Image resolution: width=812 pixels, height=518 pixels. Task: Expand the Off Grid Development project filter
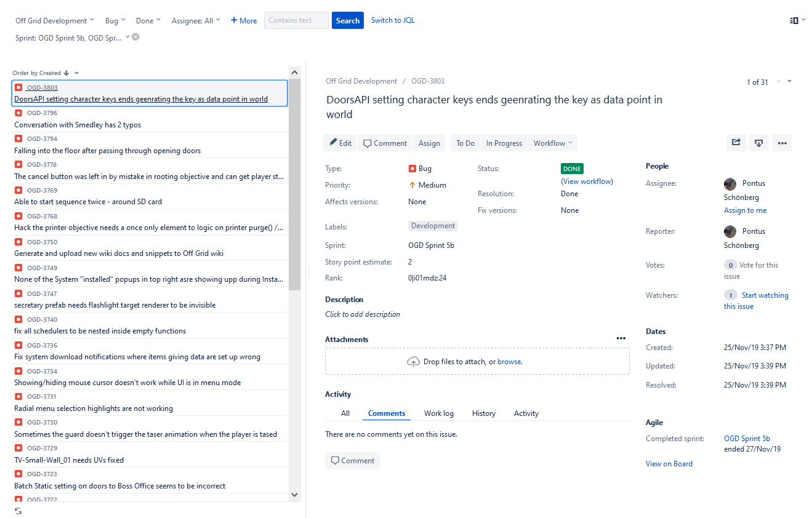coord(55,20)
